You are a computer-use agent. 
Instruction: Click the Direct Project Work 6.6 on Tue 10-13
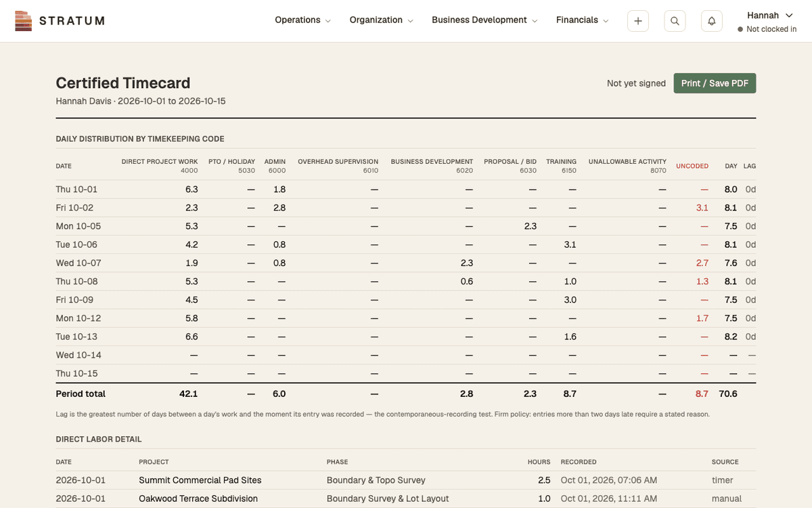(x=191, y=336)
